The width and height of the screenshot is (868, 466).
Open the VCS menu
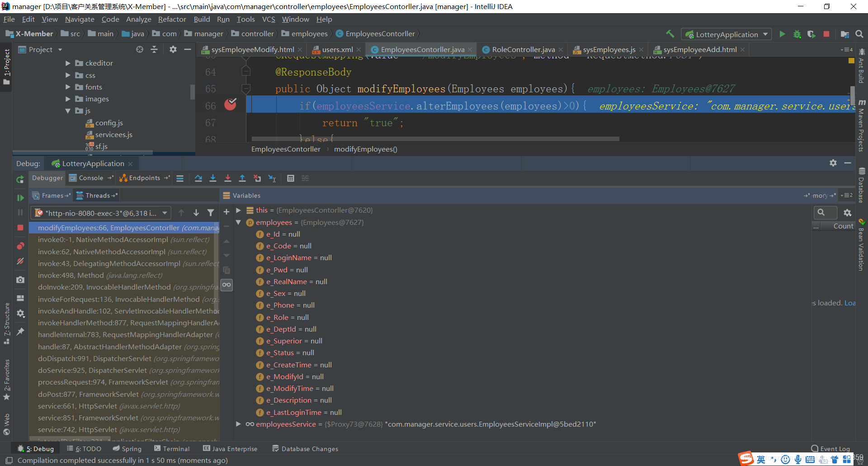point(269,19)
